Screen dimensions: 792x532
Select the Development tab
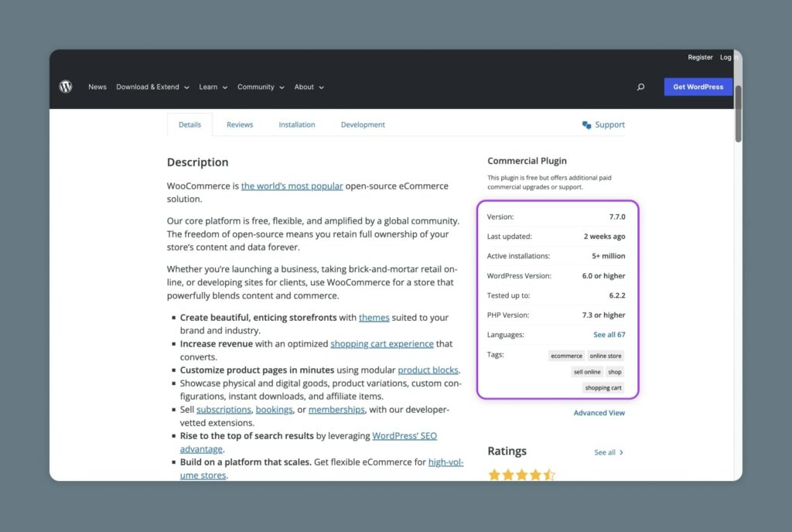pos(363,124)
